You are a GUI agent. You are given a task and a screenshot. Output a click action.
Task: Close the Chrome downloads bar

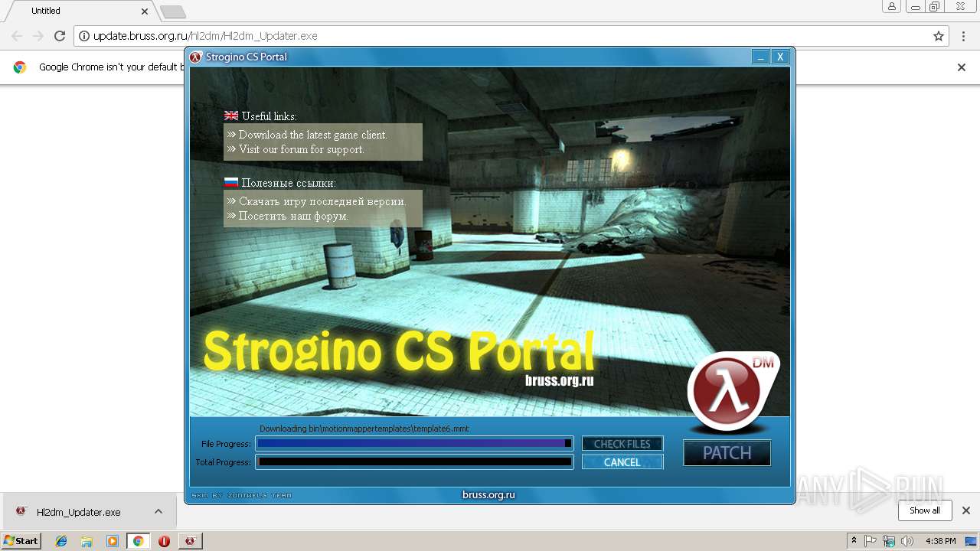966,510
